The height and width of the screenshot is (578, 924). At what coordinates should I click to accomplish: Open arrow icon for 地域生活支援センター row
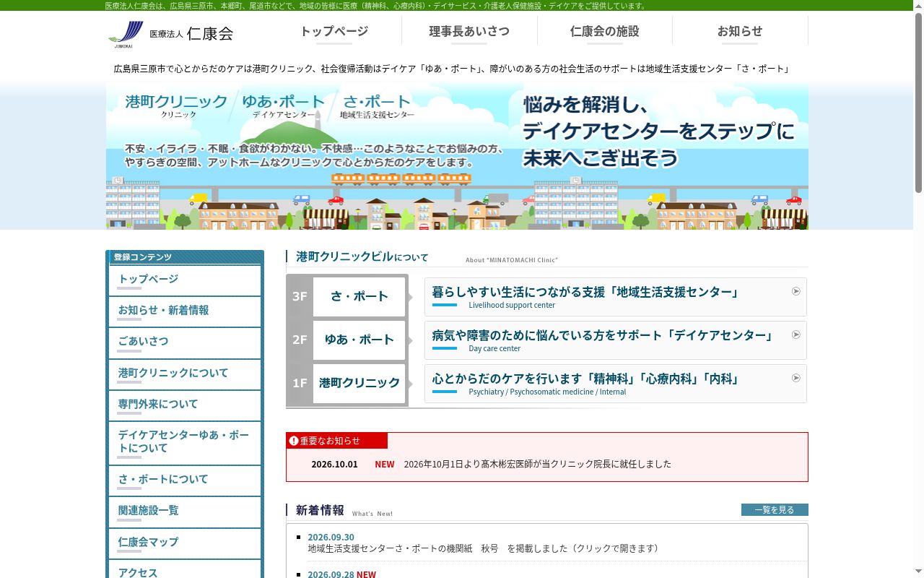point(796,291)
